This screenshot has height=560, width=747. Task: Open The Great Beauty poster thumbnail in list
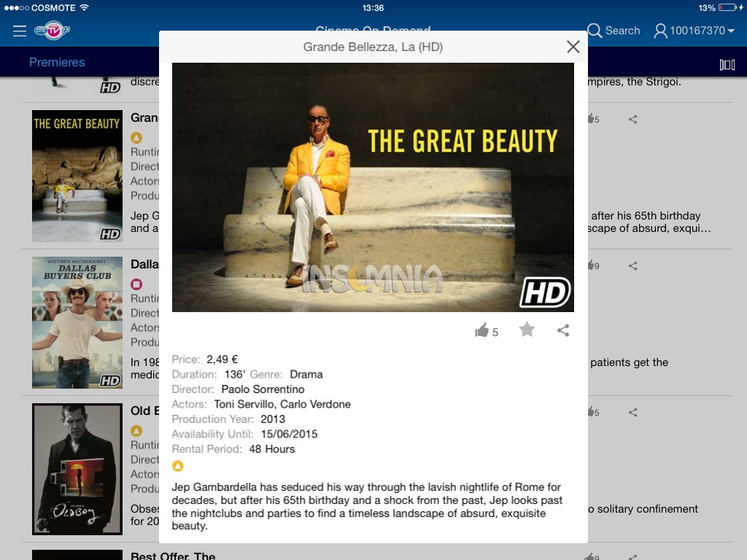(x=77, y=176)
